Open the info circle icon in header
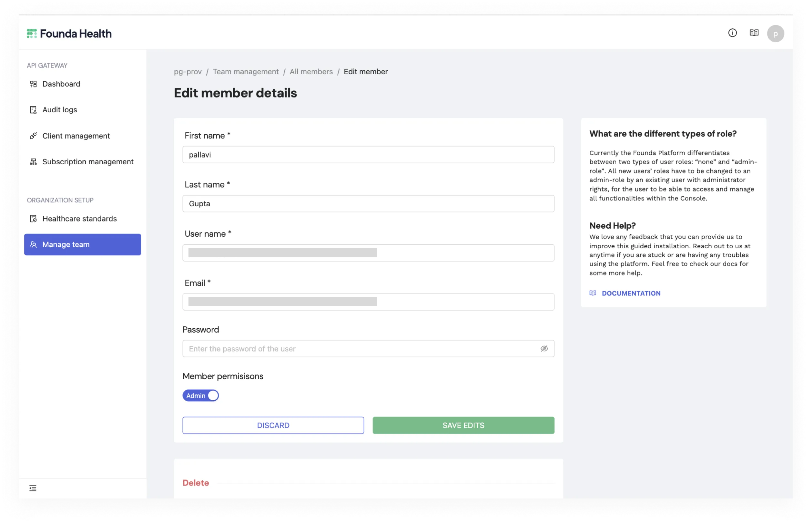This screenshot has height=523, width=812. [x=732, y=33]
